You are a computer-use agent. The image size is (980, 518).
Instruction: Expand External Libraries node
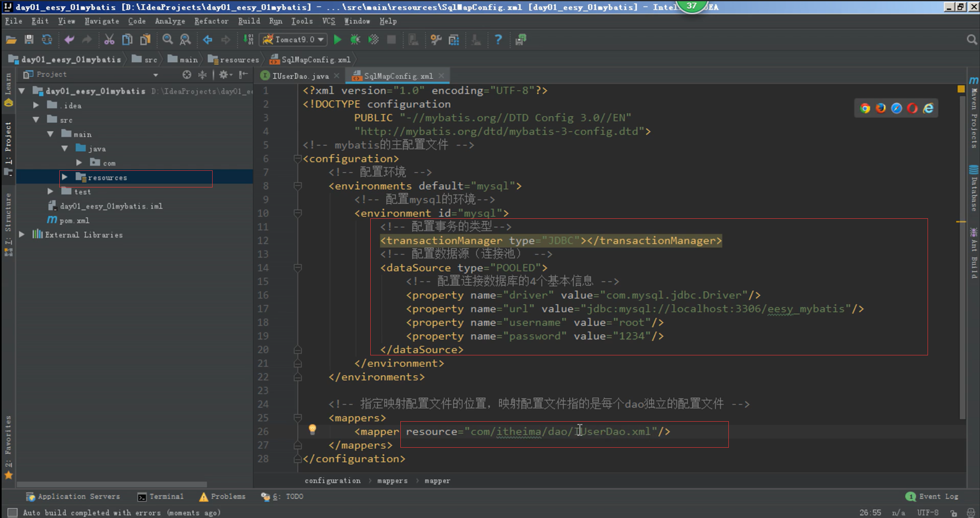click(22, 235)
